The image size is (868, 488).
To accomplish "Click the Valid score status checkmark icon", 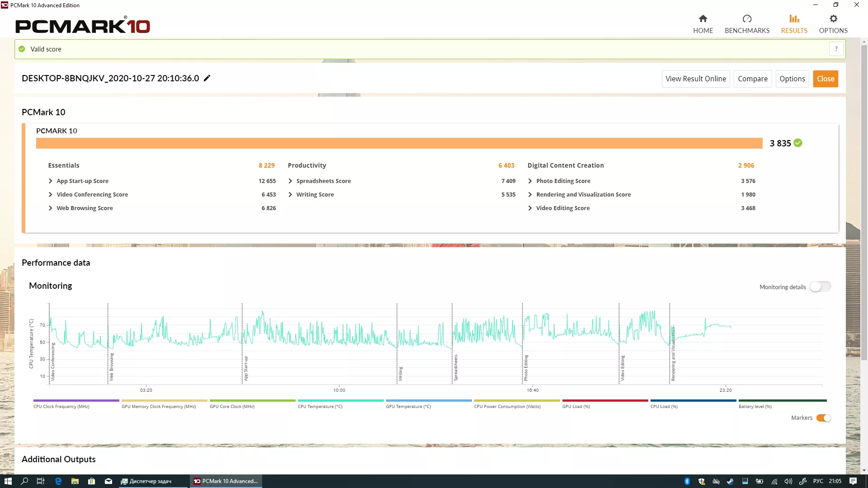I will tap(22, 49).
